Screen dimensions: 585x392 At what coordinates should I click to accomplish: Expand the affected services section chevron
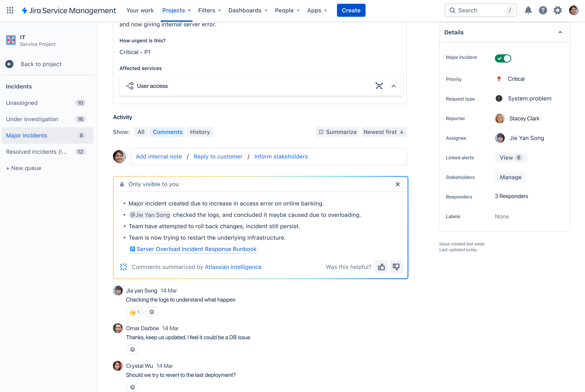393,86
